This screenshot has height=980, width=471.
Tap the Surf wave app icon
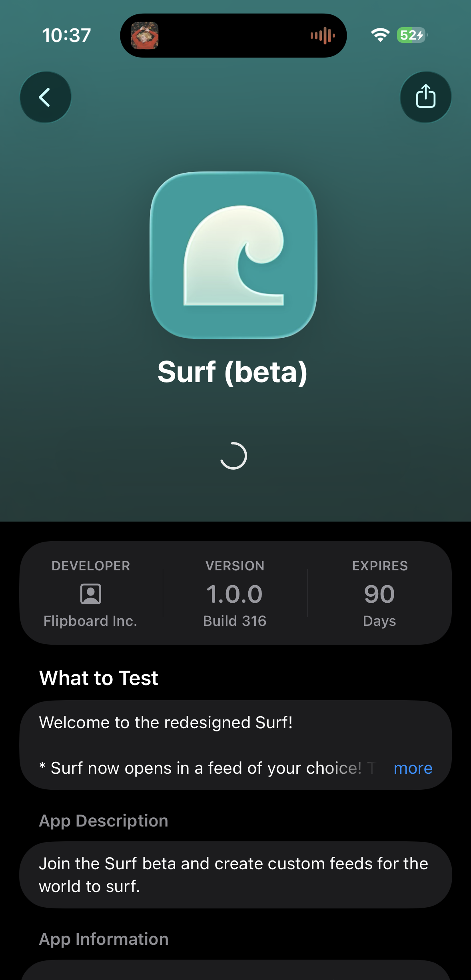click(234, 255)
